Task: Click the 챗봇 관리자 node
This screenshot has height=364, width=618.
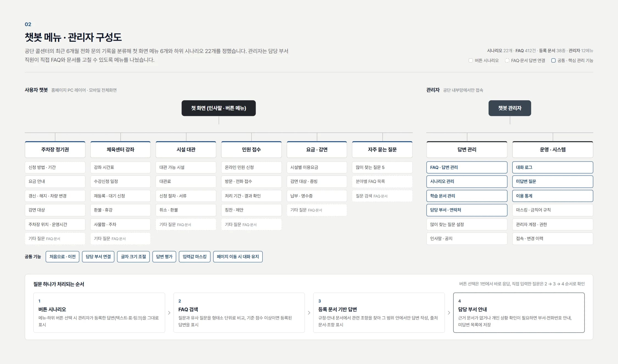Action: click(510, 108)
